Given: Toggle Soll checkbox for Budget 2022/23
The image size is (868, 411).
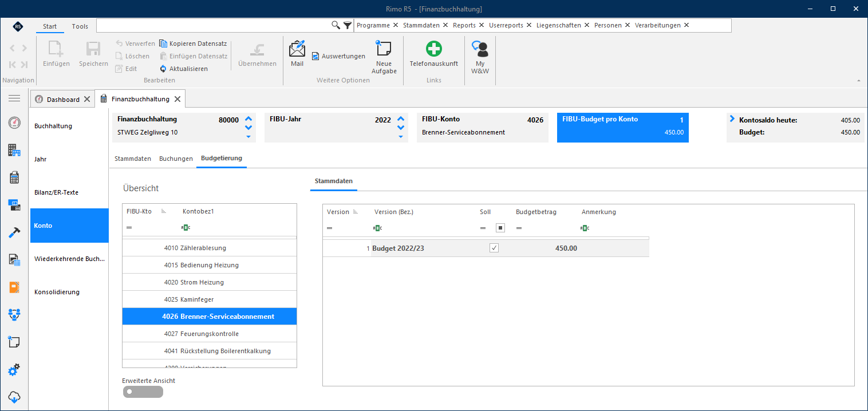Looking at the screenshot, I should (494, 248).
